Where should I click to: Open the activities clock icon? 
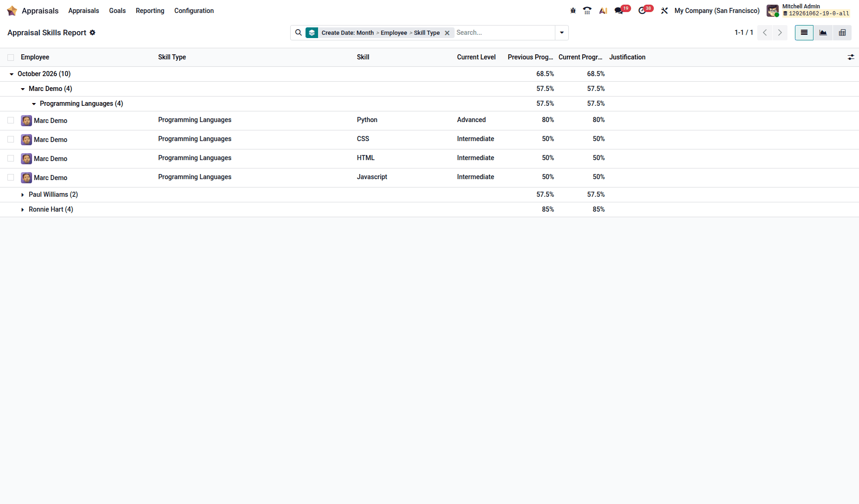click(x=642, y=11)
